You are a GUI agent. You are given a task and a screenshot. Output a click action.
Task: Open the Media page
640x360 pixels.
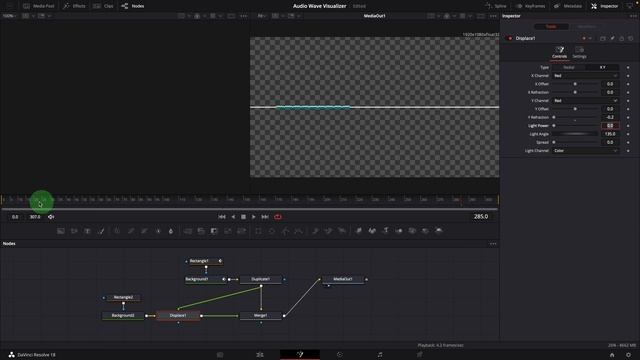click(x=220, y=355)
